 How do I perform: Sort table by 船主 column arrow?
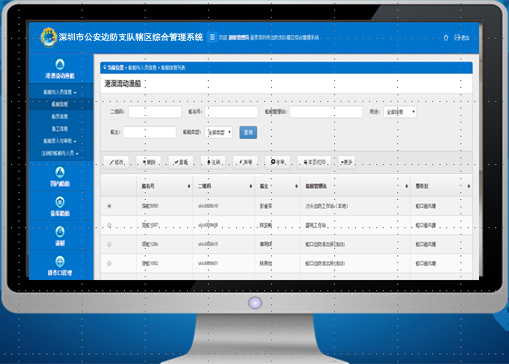(x=296, y=186)
